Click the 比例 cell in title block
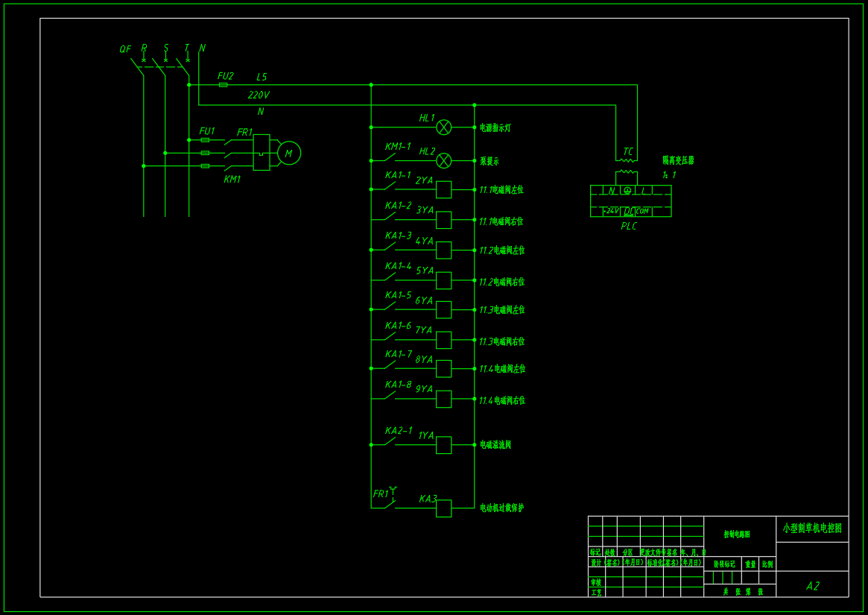 [x=767, y=564]
